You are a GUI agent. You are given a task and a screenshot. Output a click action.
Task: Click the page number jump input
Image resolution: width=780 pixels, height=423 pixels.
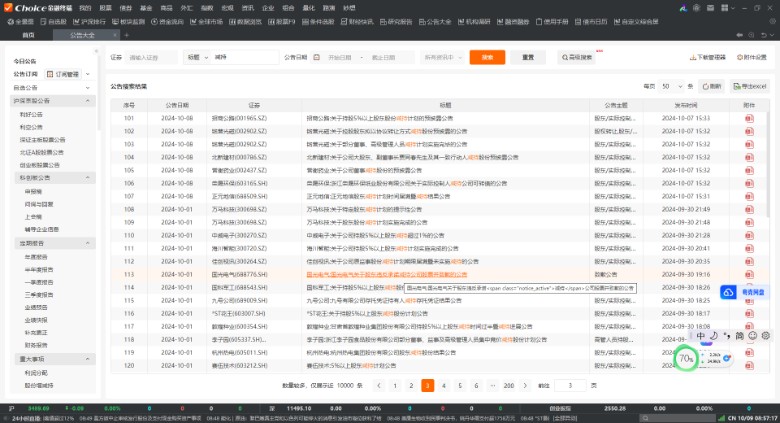571,385
